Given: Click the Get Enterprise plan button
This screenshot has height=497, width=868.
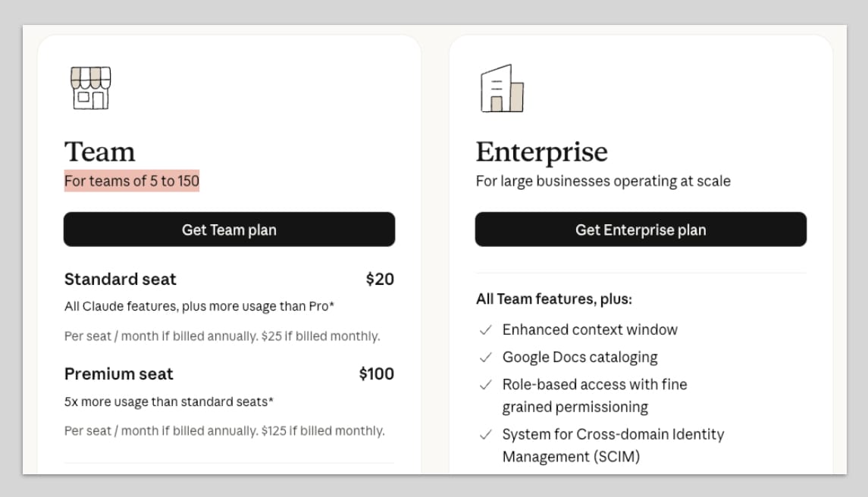Looking at the screenshot, I should [x=641, y=230].
